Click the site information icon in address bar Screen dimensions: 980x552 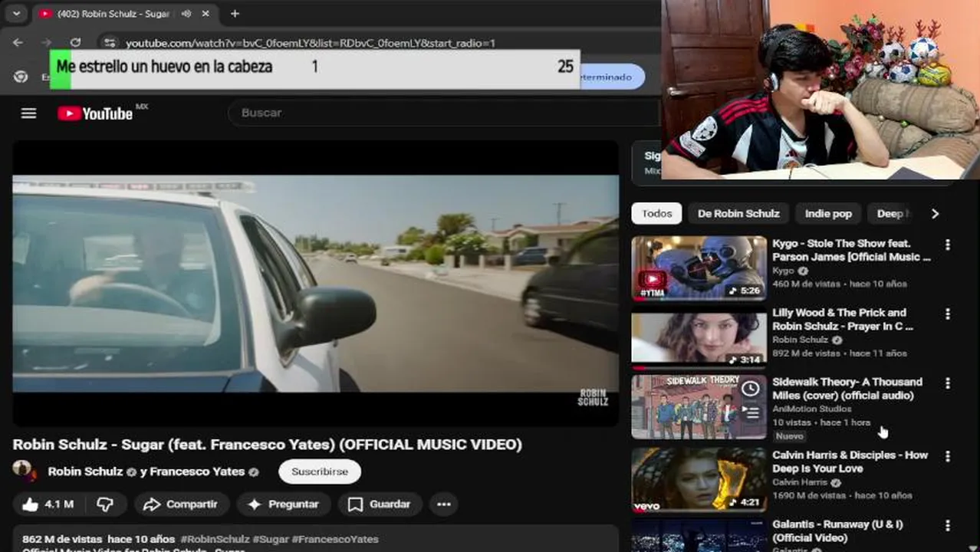110,43
